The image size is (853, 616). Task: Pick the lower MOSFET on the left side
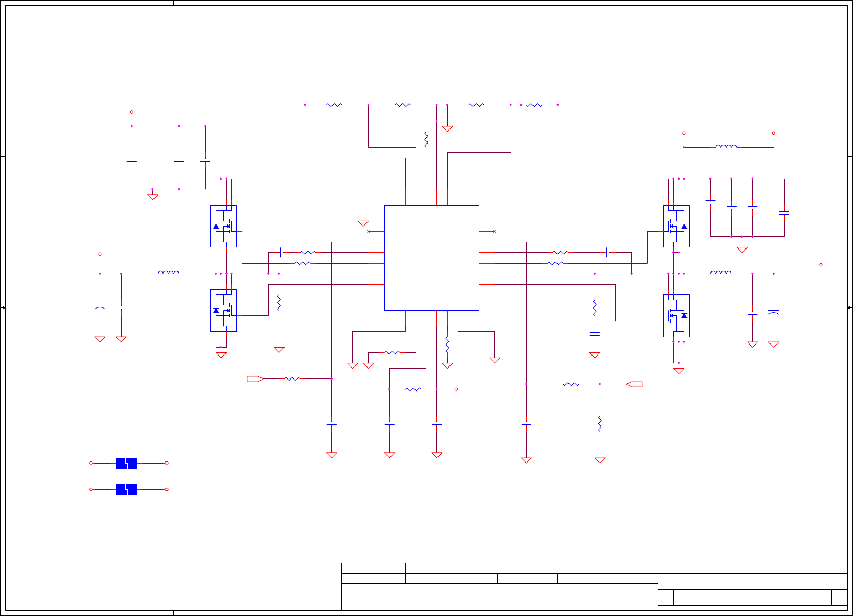[223, 311]
